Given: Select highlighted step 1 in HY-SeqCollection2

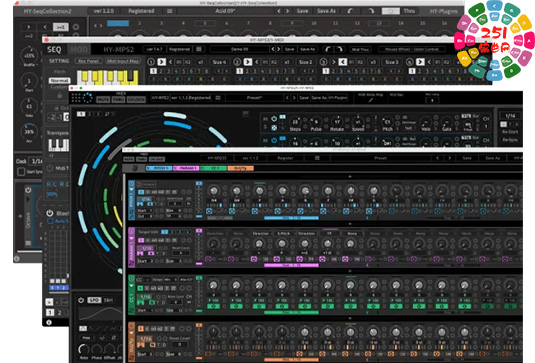Looking at the screenshot, I should point(118,23).
